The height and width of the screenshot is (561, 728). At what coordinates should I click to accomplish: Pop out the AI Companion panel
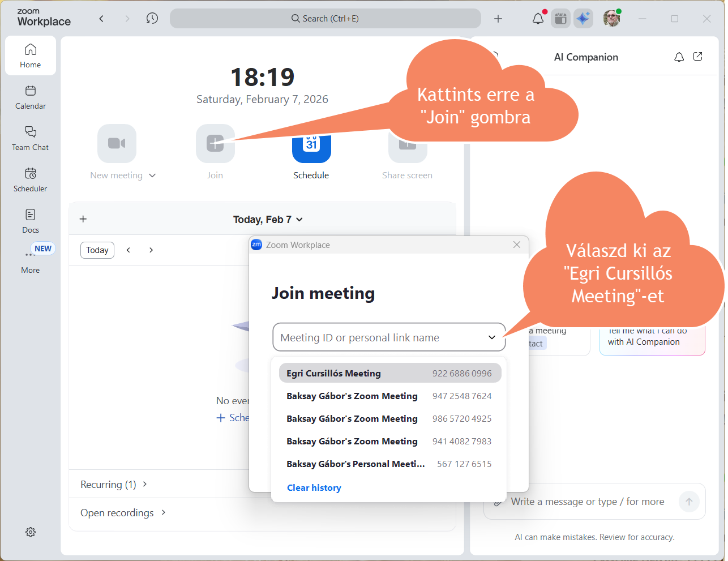[698, 57]
